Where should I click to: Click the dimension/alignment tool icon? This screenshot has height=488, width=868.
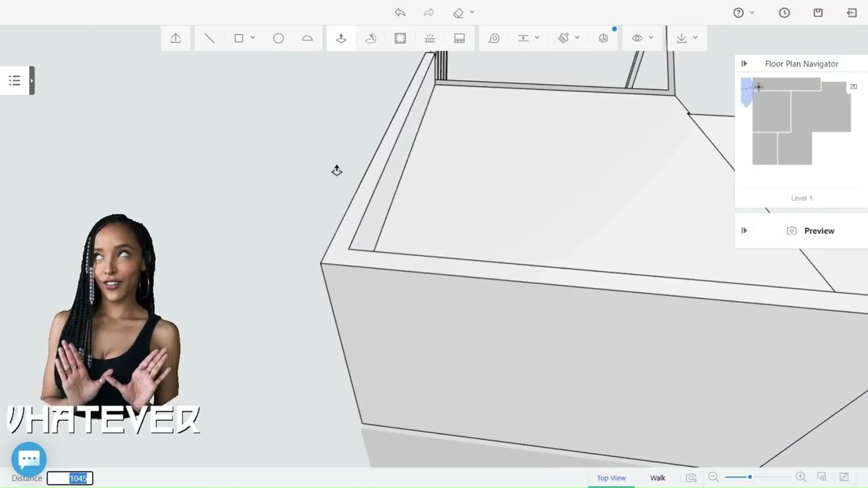pos(523,39)
